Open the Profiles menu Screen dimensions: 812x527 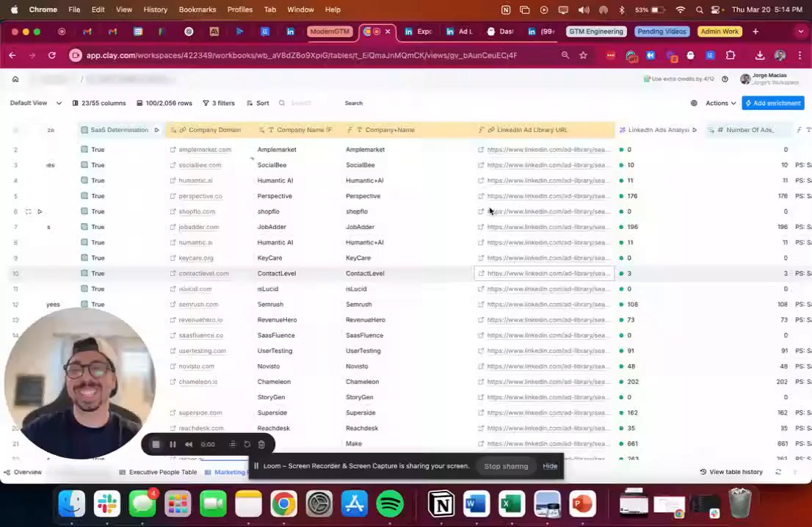pos(240,10)
